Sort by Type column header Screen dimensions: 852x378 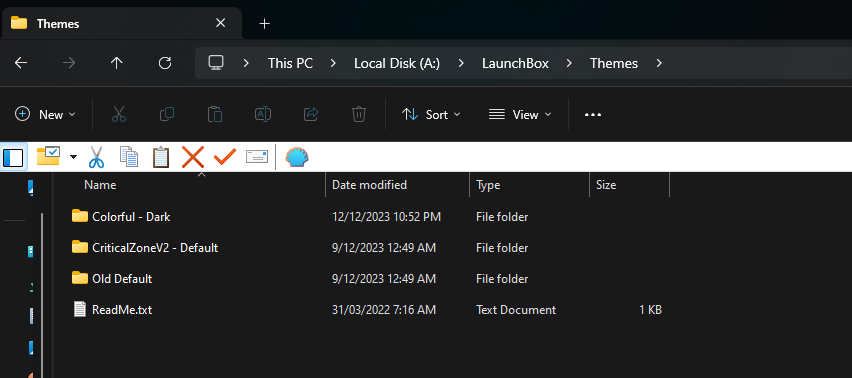pyautogui.click(x=529, y=185)
